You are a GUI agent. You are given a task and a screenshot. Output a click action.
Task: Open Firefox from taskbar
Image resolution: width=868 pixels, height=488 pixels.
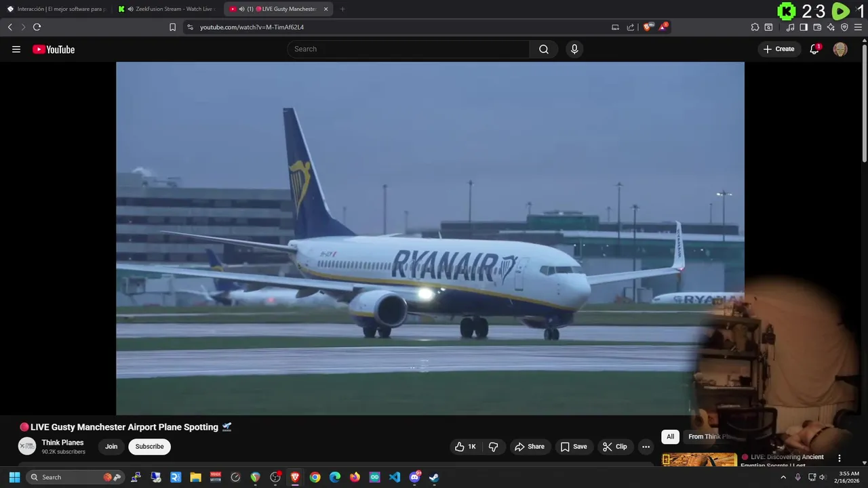(355, 477)
